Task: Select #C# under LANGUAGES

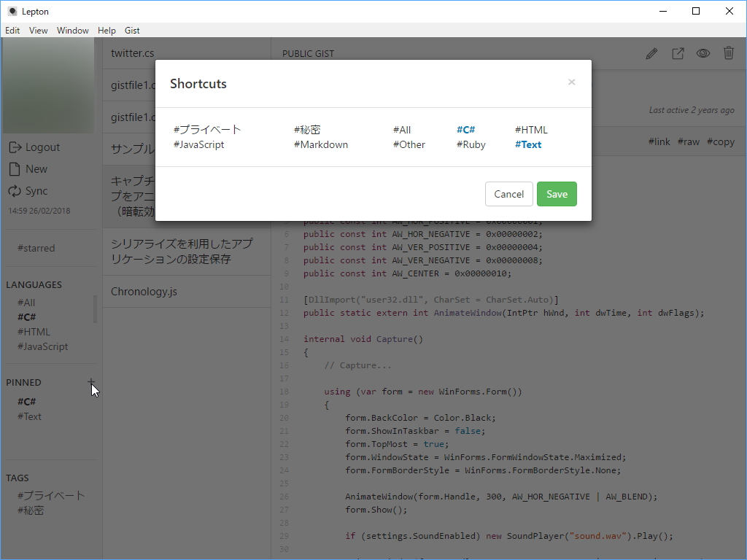Action: 27,316
